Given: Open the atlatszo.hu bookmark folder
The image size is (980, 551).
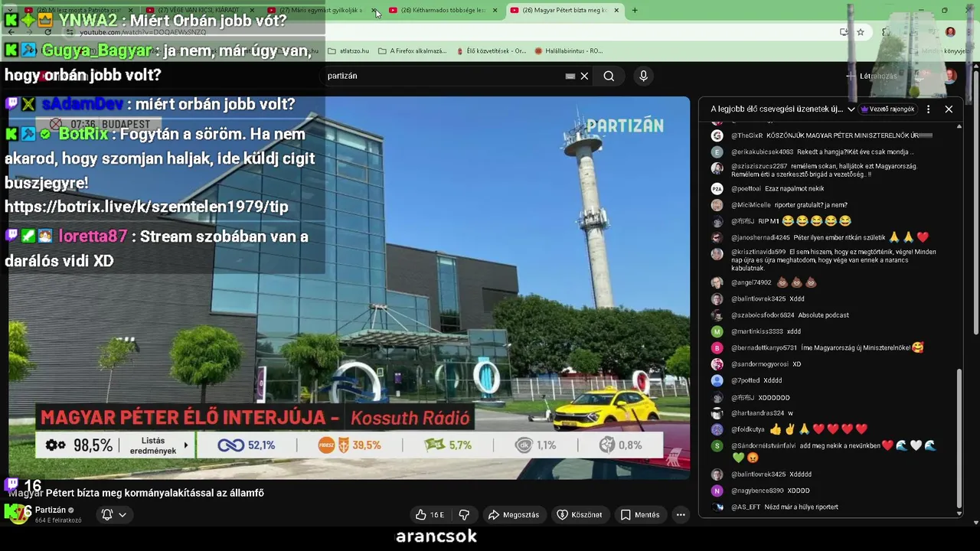Looking at the screenshot, I should pos(348,51).
